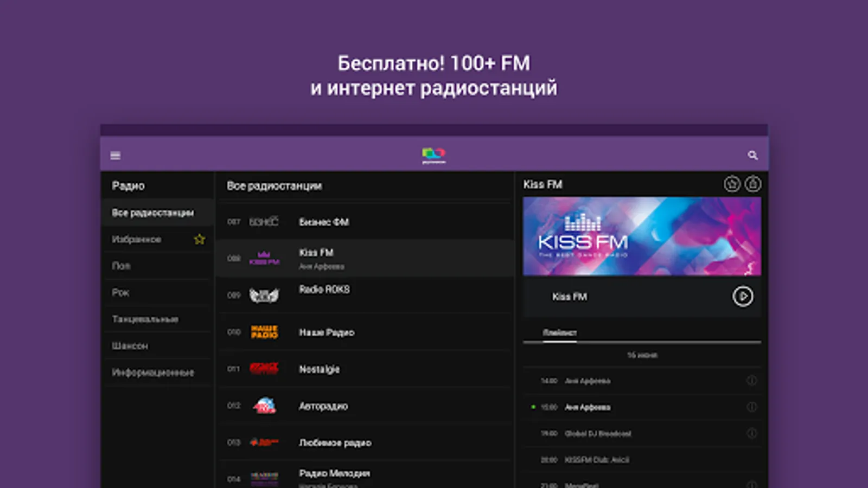Select the Рок category
The image size is (868, 488).
click(x=157, y=292)
